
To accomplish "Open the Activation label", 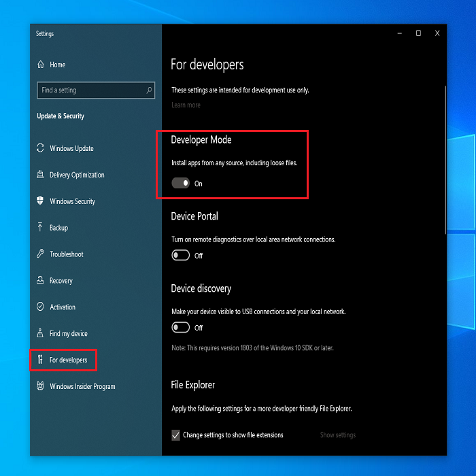I will pyautogui.click(x=63, y=307).
